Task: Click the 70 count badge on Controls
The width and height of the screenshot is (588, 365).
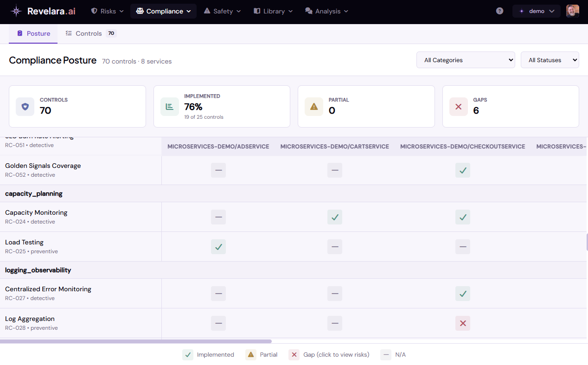Action: [111, 33]
